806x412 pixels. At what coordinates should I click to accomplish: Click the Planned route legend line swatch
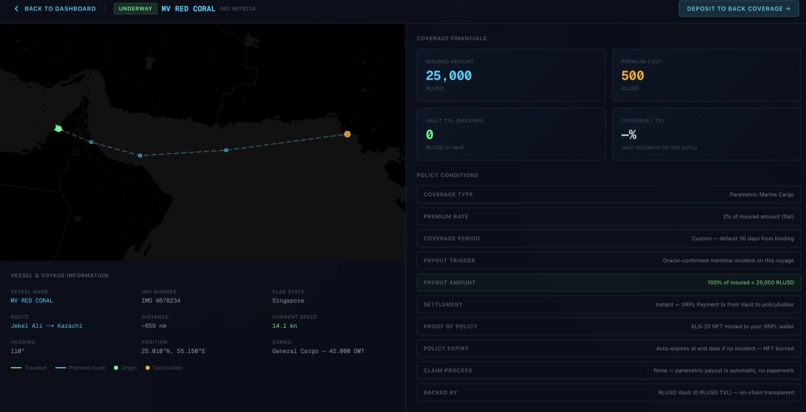click(x=61, y=368)
